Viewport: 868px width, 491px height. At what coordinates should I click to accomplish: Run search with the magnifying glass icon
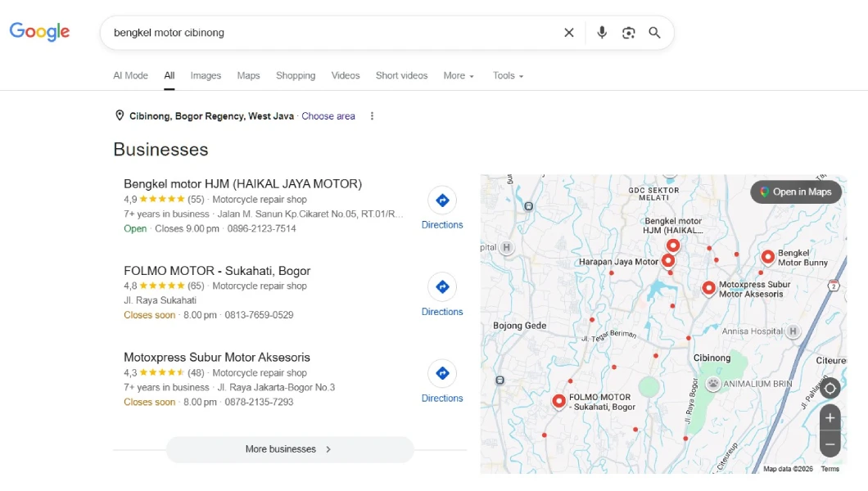point(654,33)
